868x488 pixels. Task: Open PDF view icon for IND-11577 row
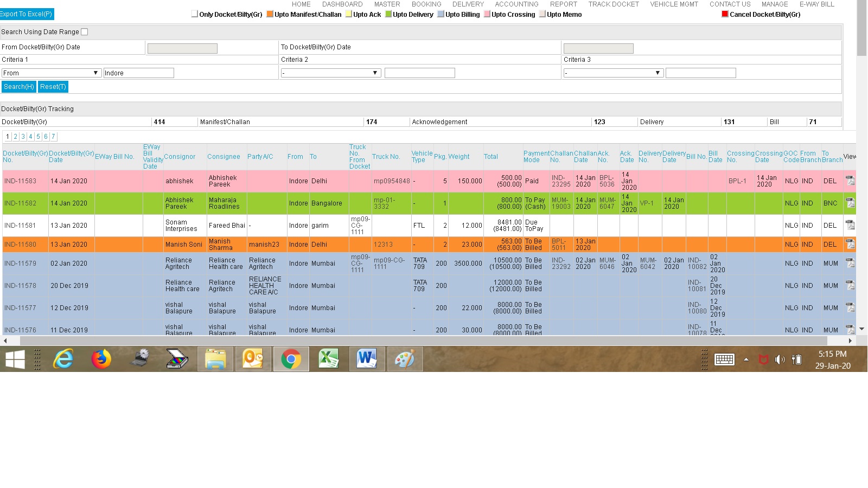click(x=850, y=307)
